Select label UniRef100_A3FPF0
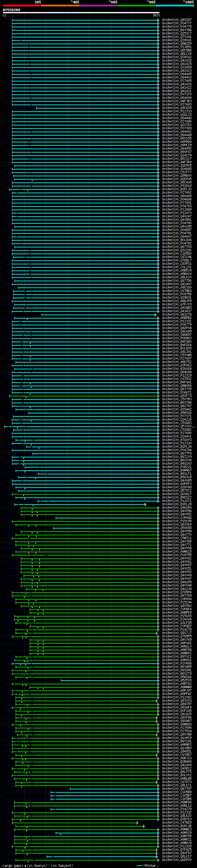This screenshot has width=197, height=868. pos(176,484)
